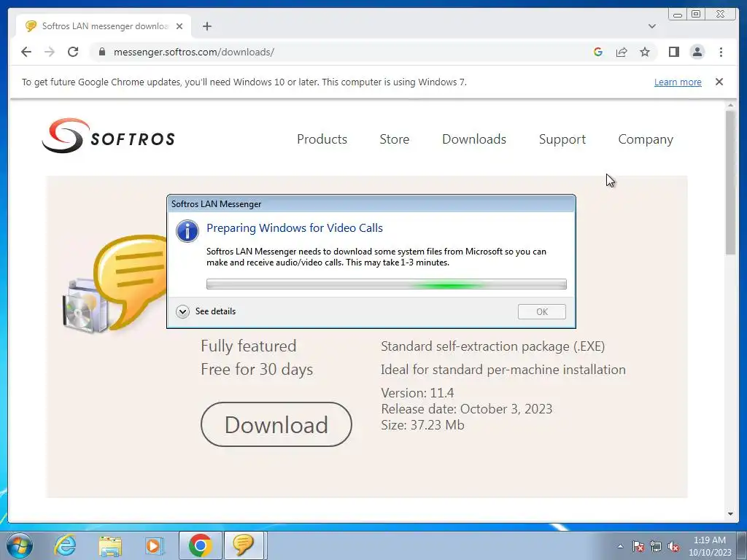Bookmark this page with the star icon

click(x=645, y=52)
